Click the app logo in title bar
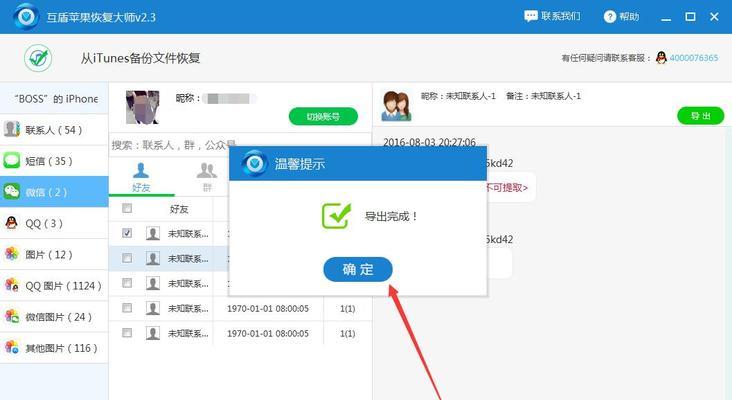Screen dimensions: 732x400 (x=26, y=17)
